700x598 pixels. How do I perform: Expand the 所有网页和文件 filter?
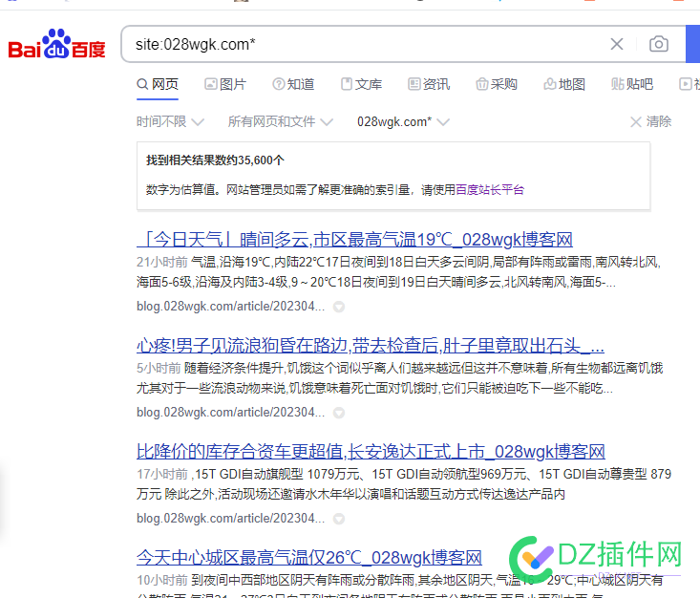coord(281,121)
